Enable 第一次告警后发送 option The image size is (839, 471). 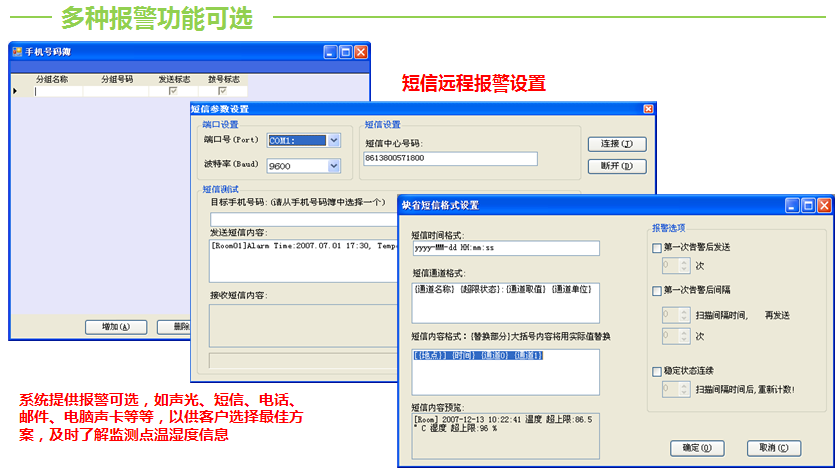(657, 248)
